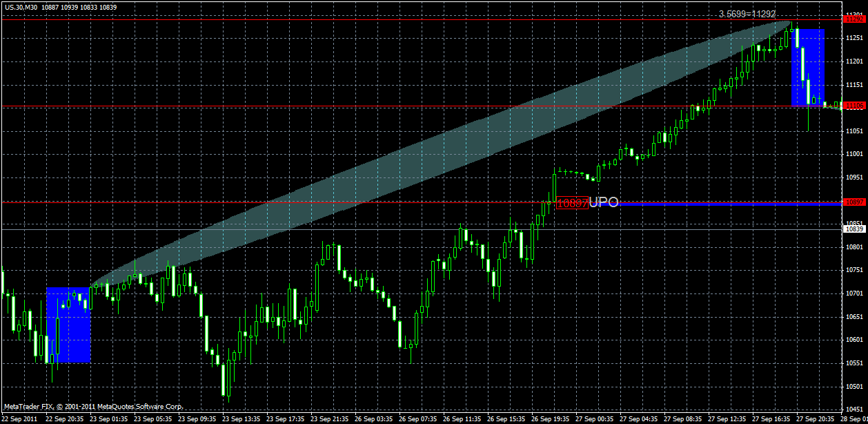The width and height of the screenshot is (868, 424).
Task: Click the blue rectangle object near recent candles
Action: (x=809, y=66)
